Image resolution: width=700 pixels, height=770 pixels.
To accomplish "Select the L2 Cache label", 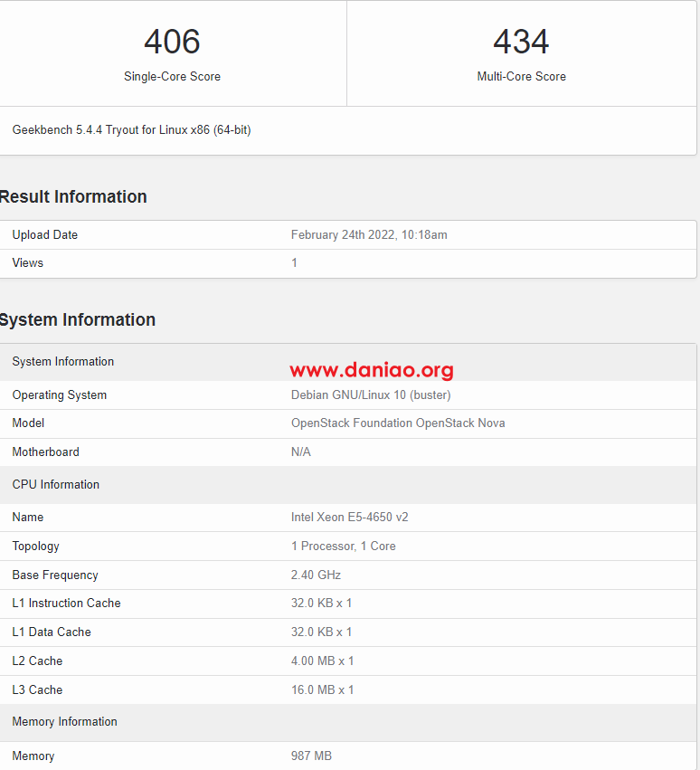I will pos(37,661).
